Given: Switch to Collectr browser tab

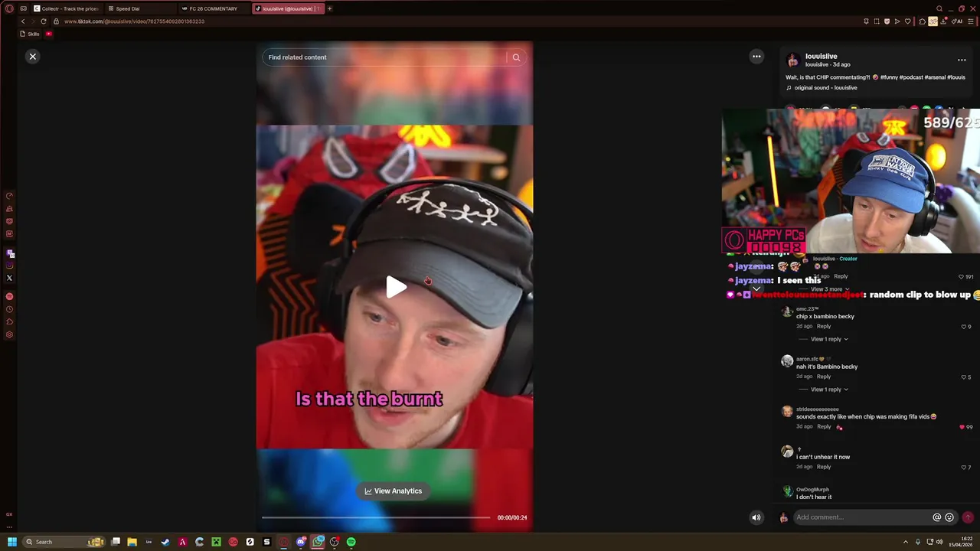Looking at the screenshot, I should (66, 8).
